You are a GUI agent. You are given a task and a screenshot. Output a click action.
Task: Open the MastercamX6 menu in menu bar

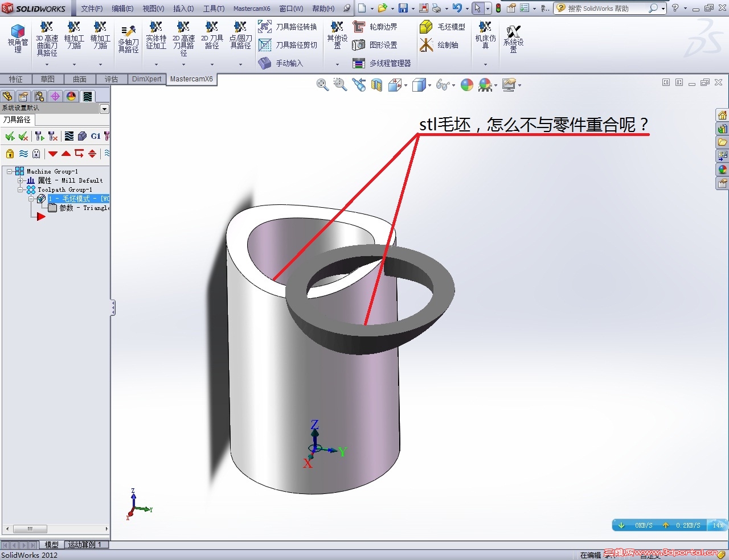tap(252, 9)
